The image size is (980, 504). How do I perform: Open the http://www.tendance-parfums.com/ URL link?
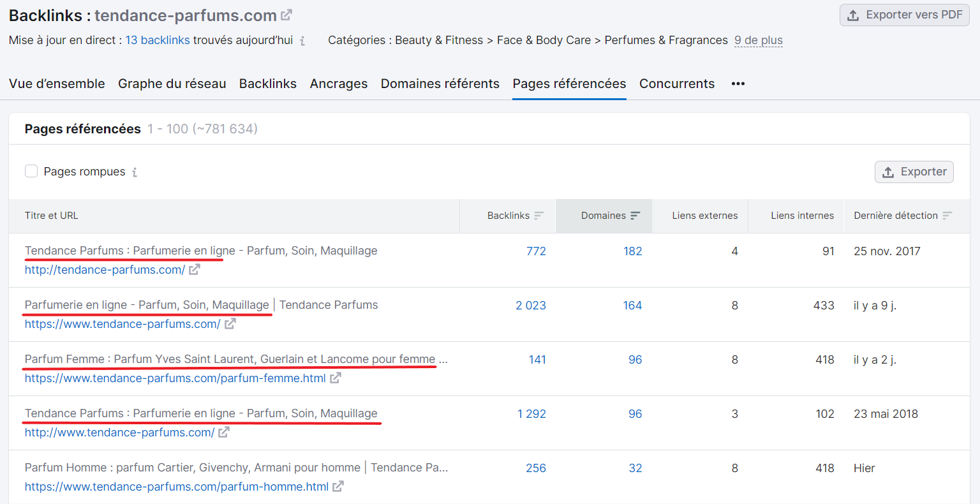119,433
